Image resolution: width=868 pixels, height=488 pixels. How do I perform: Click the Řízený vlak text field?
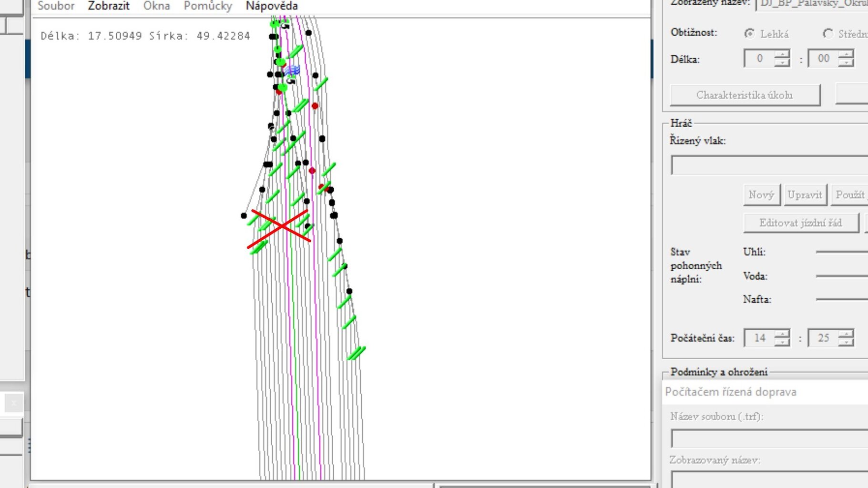[x=769, y=165]
